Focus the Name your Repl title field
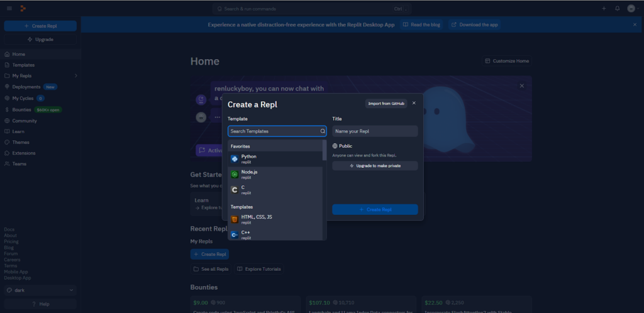Screen dimensions: 644x313 click(375, 131)
